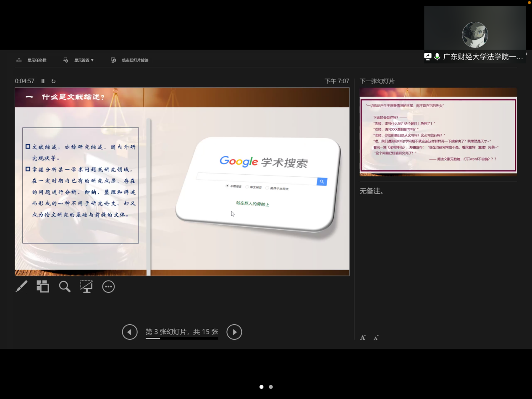Screen dimensions: 532x399
Task: Collapse the participant video panel arrow
Action: (527, 55)
